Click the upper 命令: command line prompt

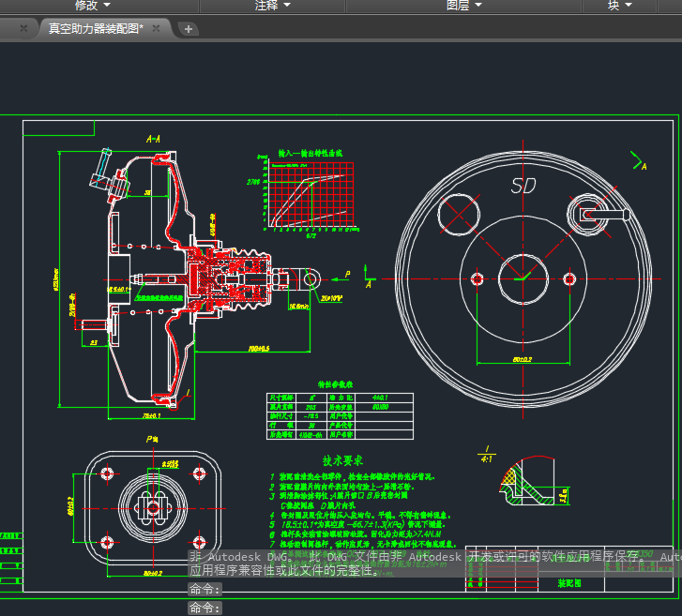205,589
